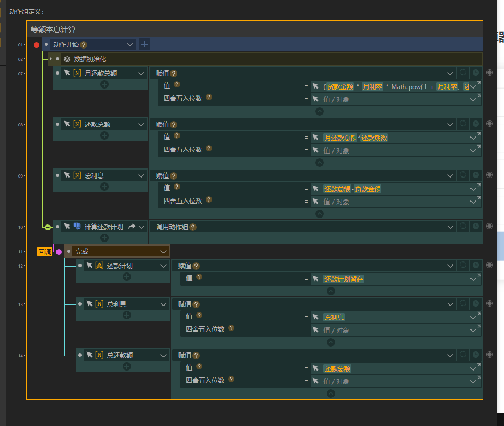Open the 调用动作组 action dropdown
Viewport: 504px width, 426px height.
tap(450, 227)
